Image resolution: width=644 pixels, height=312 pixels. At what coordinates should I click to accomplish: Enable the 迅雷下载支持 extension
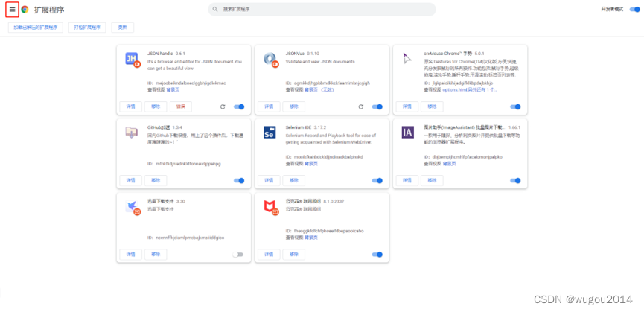coord(237,255)
